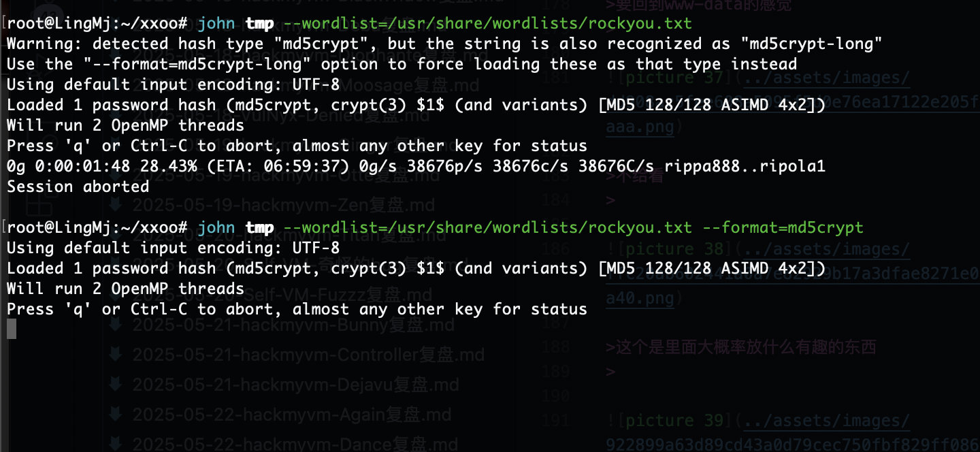
Task: Open 2025-05-21-hackmyvm-Bunny复盘.md file
Action: [x=293, y=325]
